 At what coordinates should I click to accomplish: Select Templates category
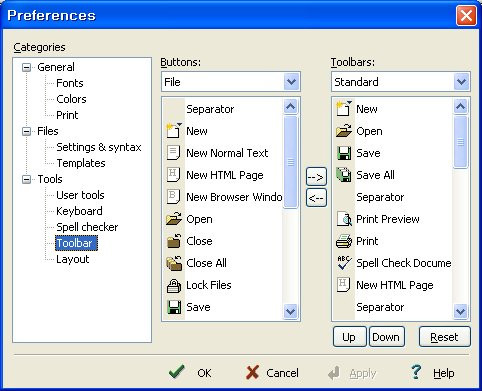[x=81, y=163]
